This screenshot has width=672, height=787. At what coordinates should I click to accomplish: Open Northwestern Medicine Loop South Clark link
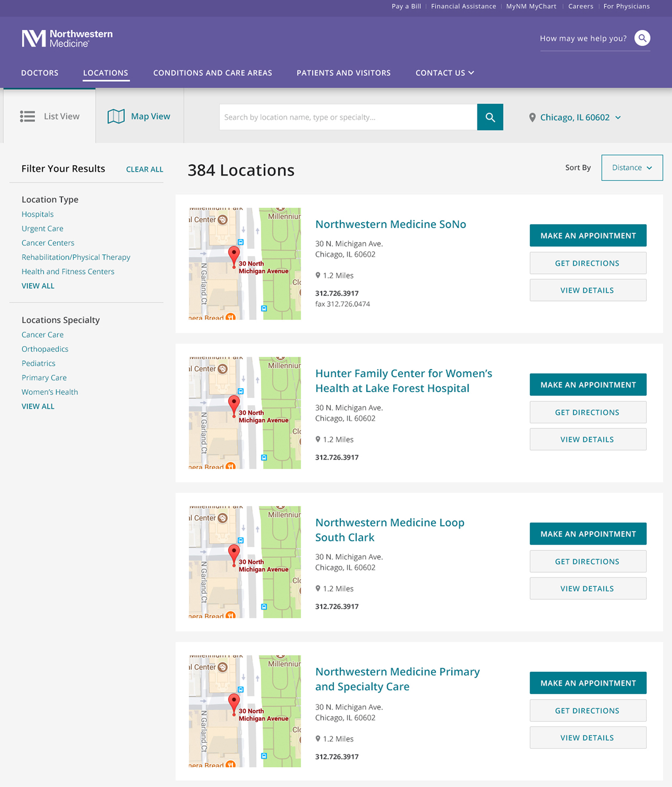(x=390, y=530)
